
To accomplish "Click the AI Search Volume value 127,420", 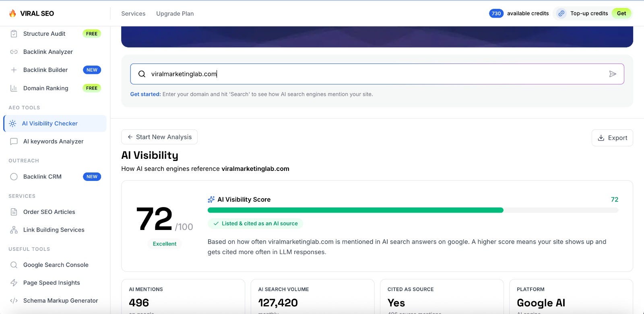I will click(278, 303).
